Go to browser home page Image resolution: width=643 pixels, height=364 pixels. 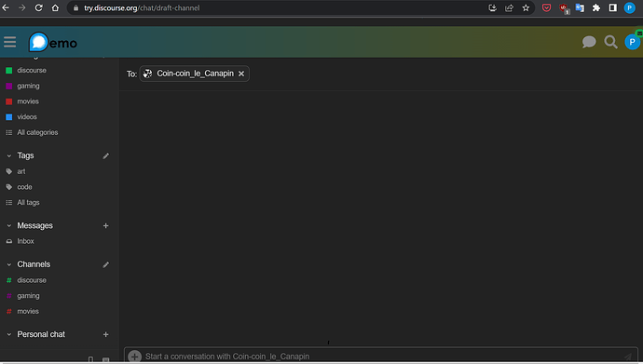[x=55, y=7]
